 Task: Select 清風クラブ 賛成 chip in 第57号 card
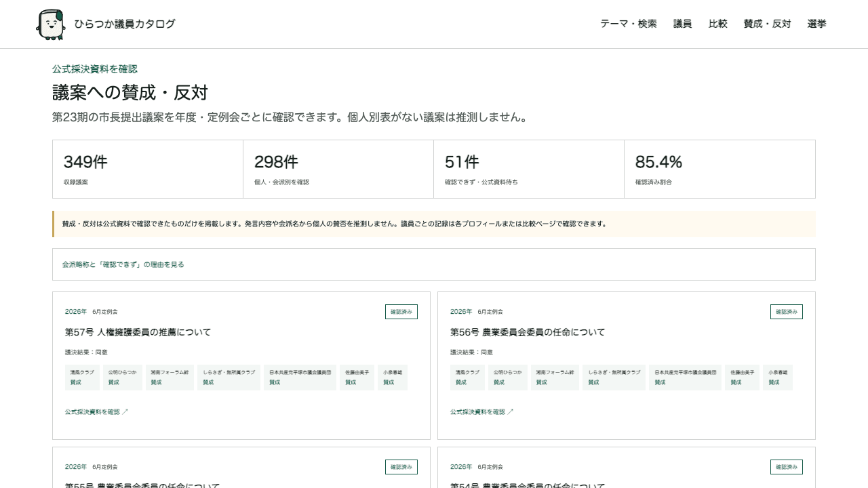click(x=83, y=378)
